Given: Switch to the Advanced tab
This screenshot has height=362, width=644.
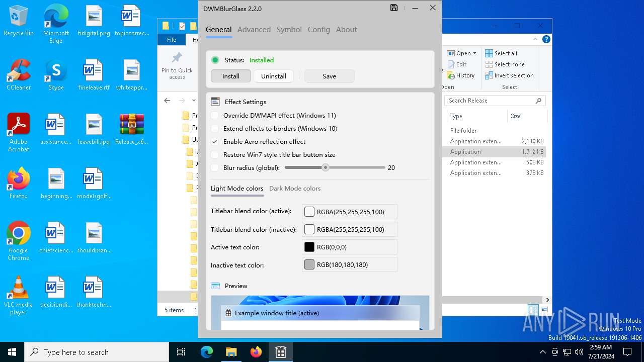Looking at the screenshot, I should (x=254, y=30).
